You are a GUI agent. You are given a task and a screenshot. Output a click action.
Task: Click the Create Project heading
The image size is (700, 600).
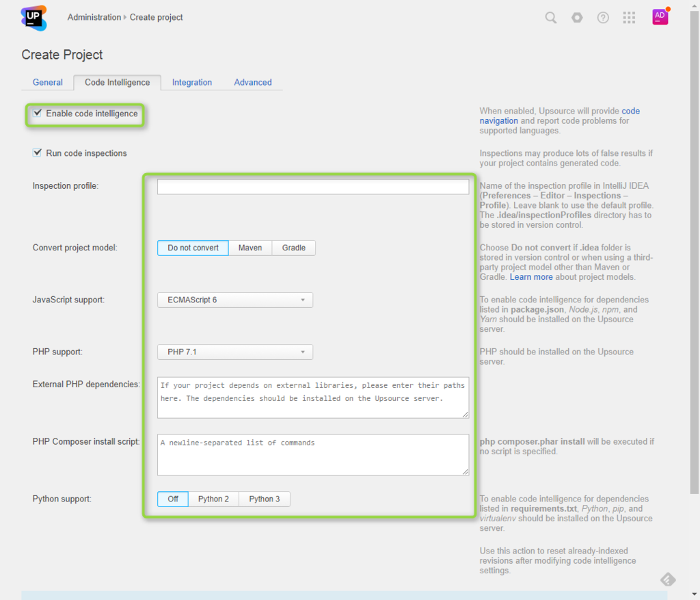pyautogui.click(x=62, y=55)
